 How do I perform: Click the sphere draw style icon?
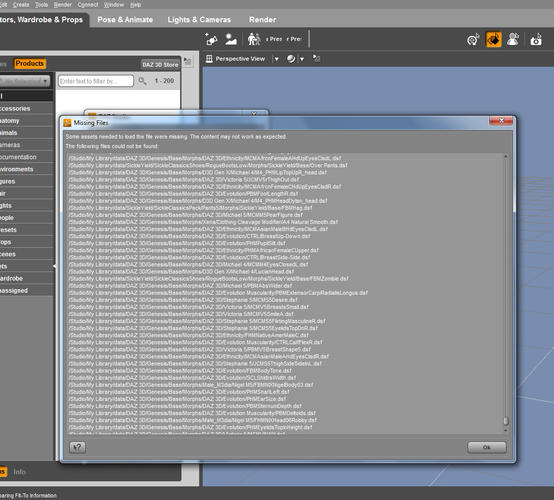tap(291, 59)
